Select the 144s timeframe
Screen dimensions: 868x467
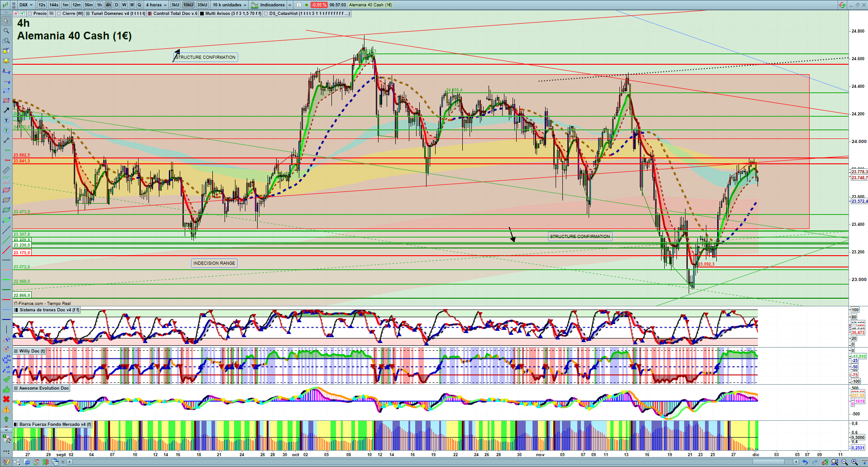(54, 5)
